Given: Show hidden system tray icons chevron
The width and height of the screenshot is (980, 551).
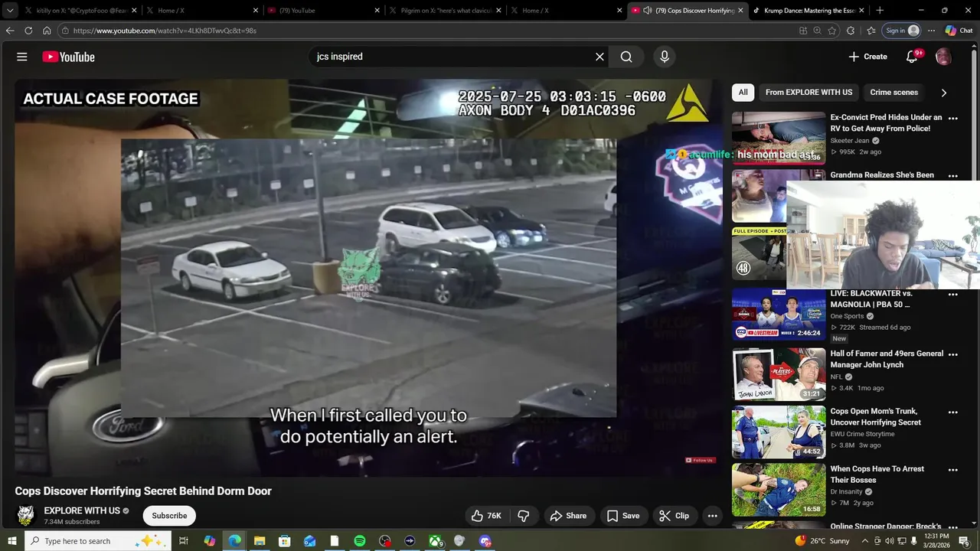Looking at the screenshot, I should point(865,541).
